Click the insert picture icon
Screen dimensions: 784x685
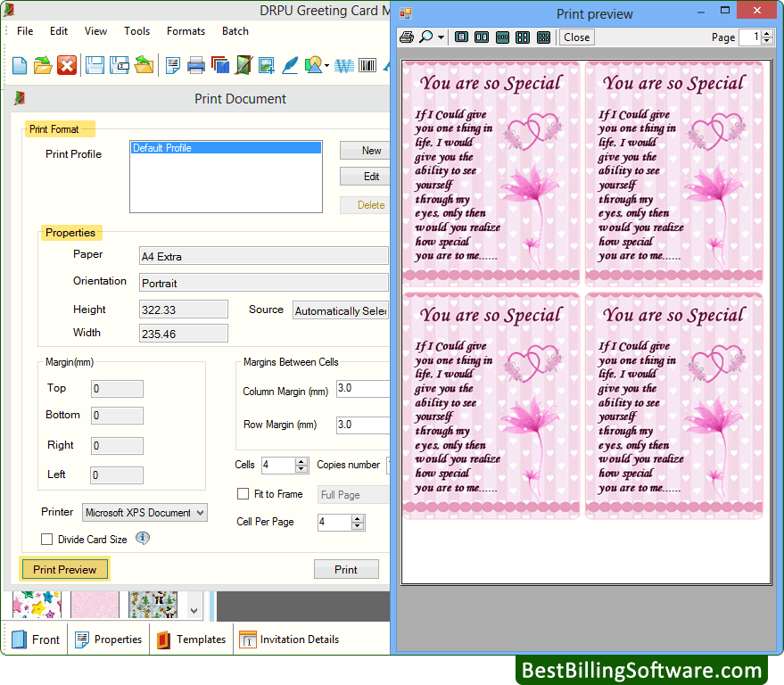click(x=267, y=65)
